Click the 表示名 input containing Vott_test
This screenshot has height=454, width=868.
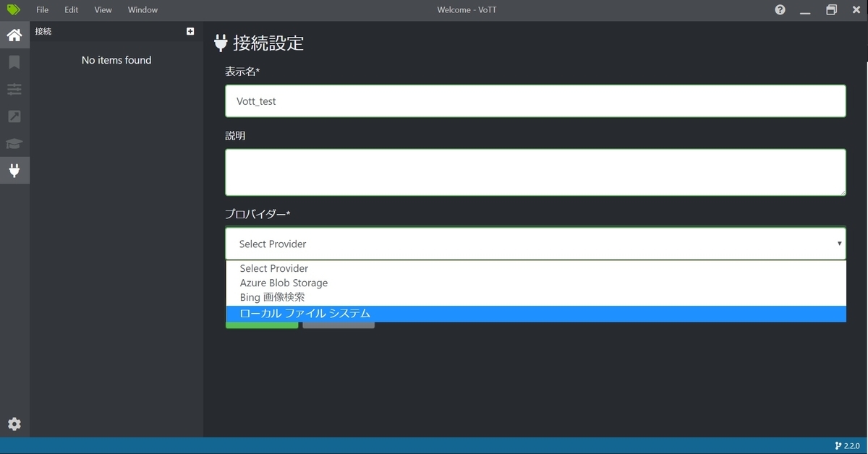[535, 101]
